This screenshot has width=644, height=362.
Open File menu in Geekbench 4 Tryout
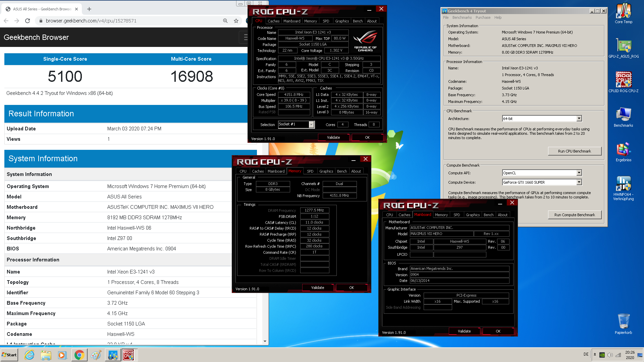[446, 17]
